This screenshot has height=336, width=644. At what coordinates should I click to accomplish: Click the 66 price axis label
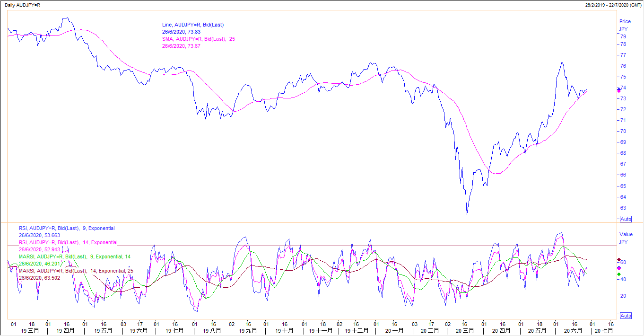(623, 175)
